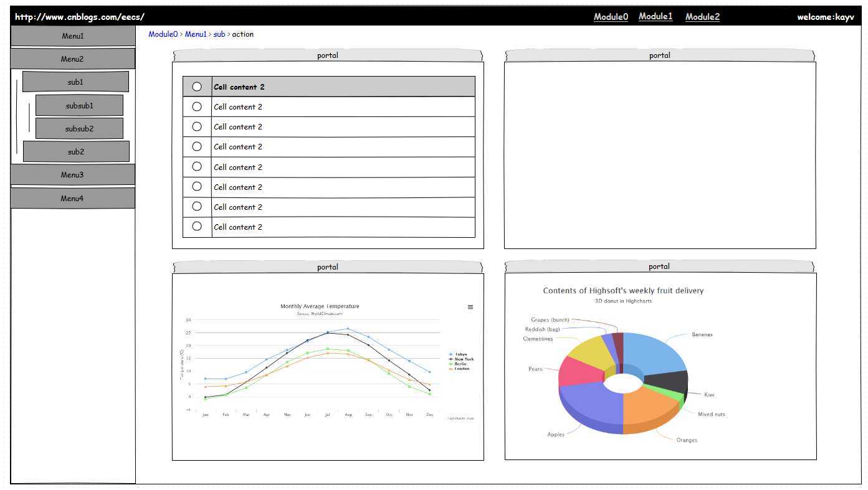Select the radio button in the bold header row

point(197,87)
